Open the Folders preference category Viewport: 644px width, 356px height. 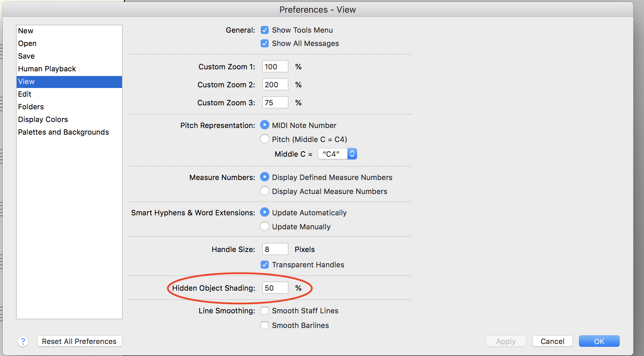pos(31,107)
